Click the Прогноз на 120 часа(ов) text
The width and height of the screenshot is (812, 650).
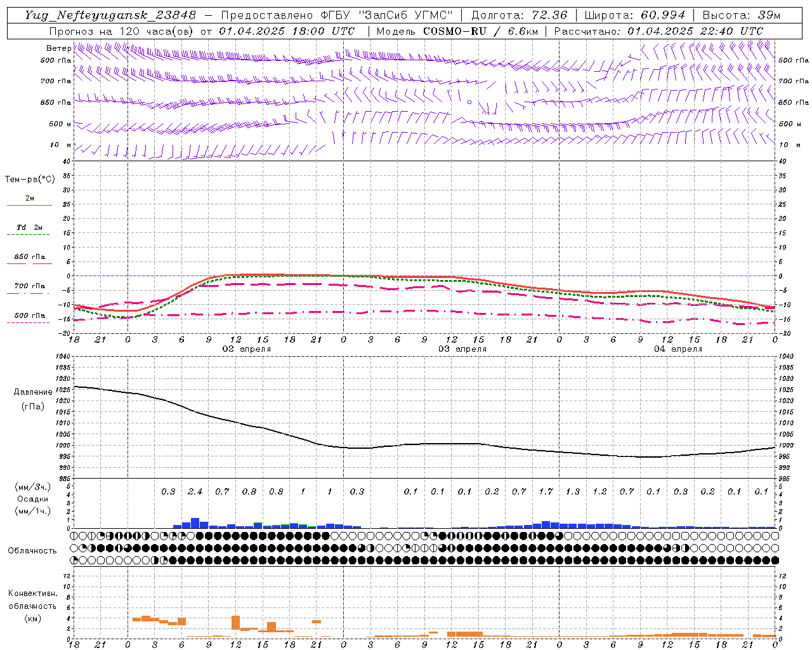[x=122, y=31]
